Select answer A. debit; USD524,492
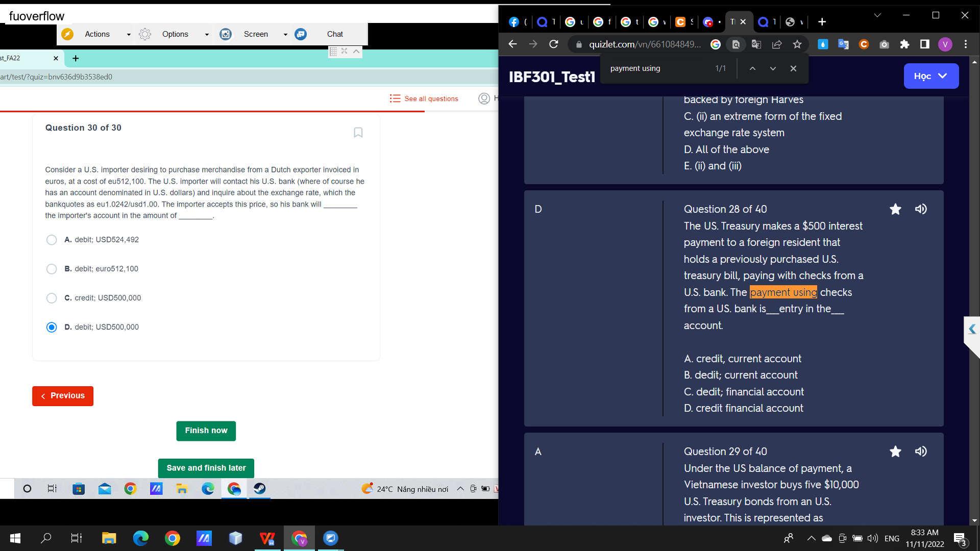The height and width of the screenshot is (551, 980). [x=52, y=240]
